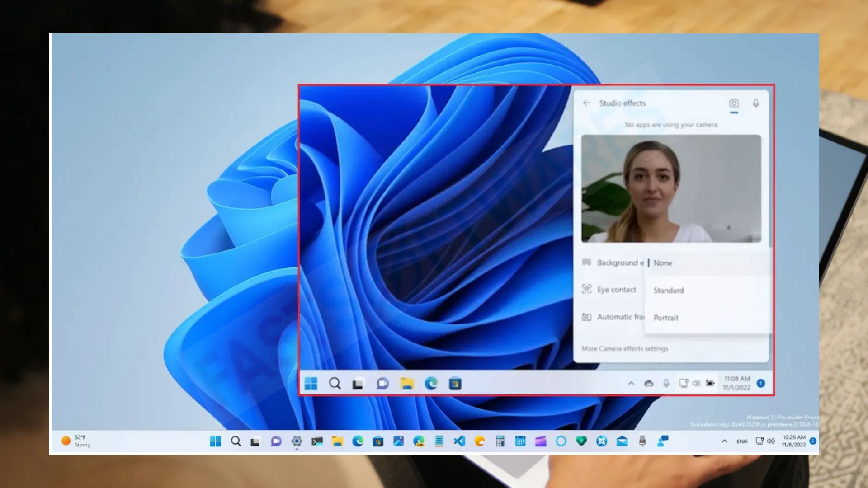This screenshot has height=488, width=868.
Task: Click the 10:29 AM clock on main taskbar
Action: tap(794, 441)
